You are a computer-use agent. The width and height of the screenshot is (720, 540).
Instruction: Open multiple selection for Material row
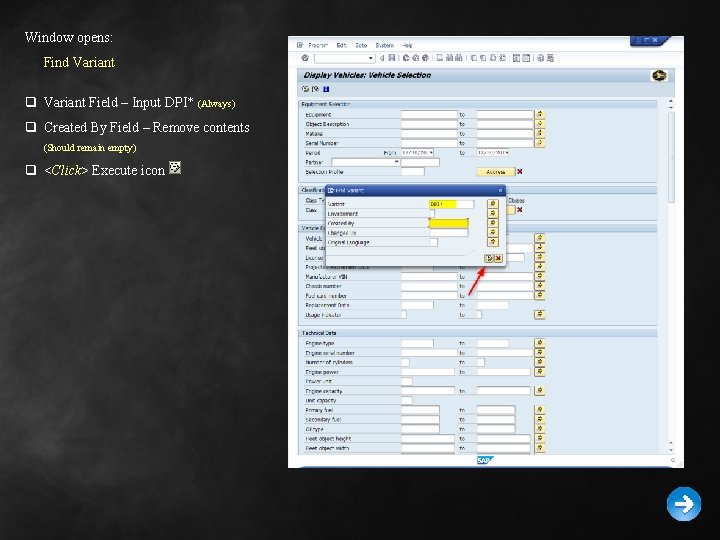(x=540, y=134)
